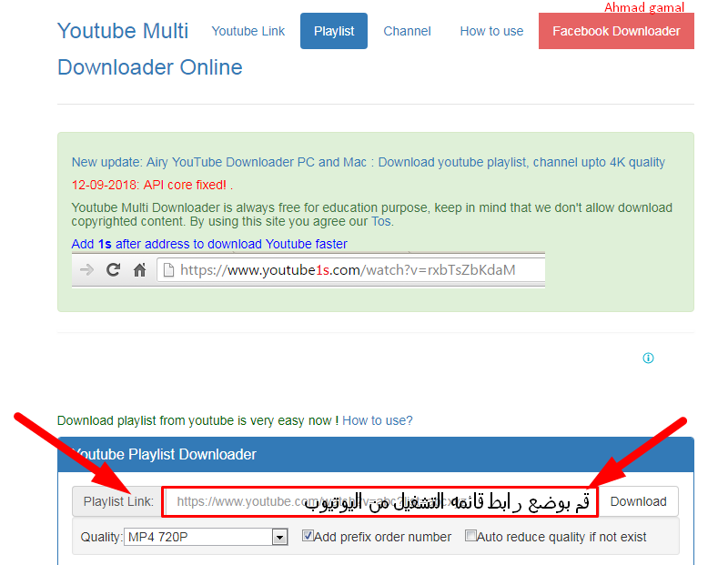Focus the Playlist Link input field
728x565 pixels.
click(x=380, y=501)
